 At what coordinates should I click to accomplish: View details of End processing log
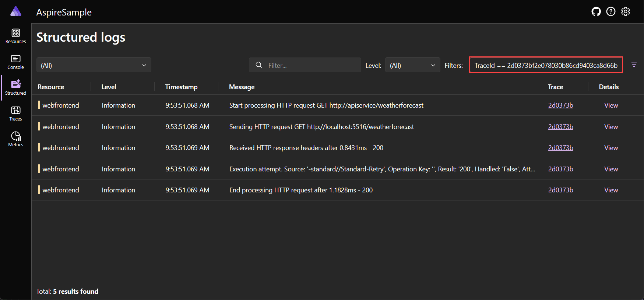[610, 190]
